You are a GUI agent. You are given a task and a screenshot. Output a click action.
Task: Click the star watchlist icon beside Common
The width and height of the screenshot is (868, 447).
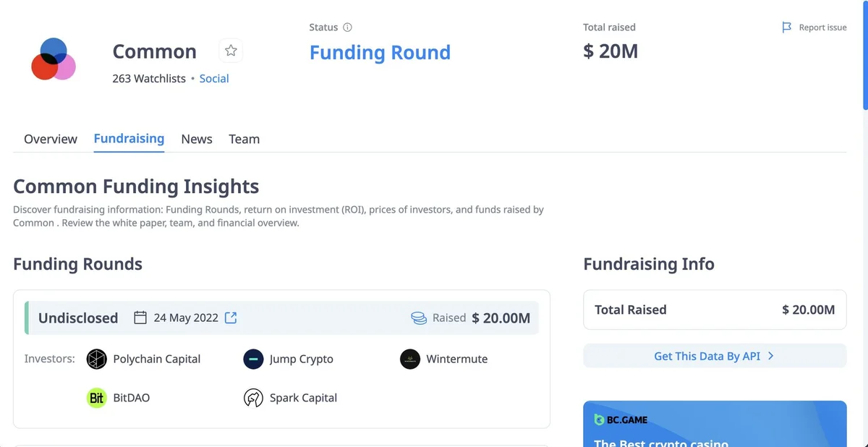point(231,51)
